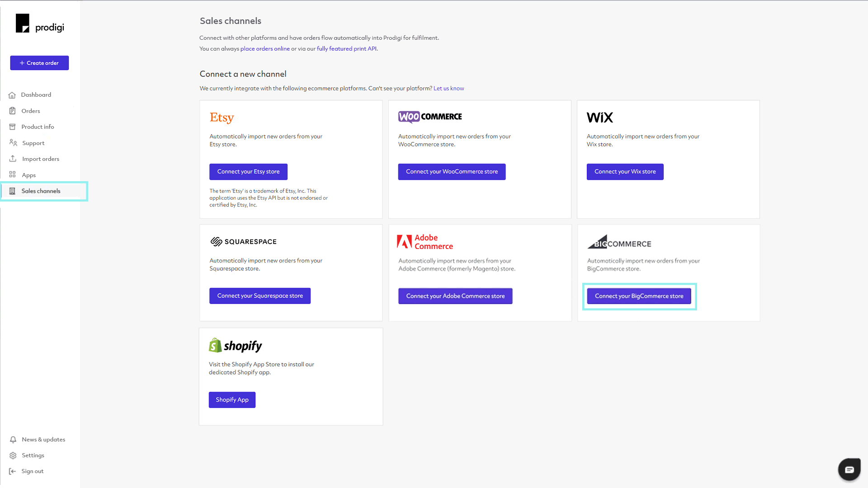Screen dimensions: 868x488
Task: Open the Settings gear icon
Action: (13, 455)
